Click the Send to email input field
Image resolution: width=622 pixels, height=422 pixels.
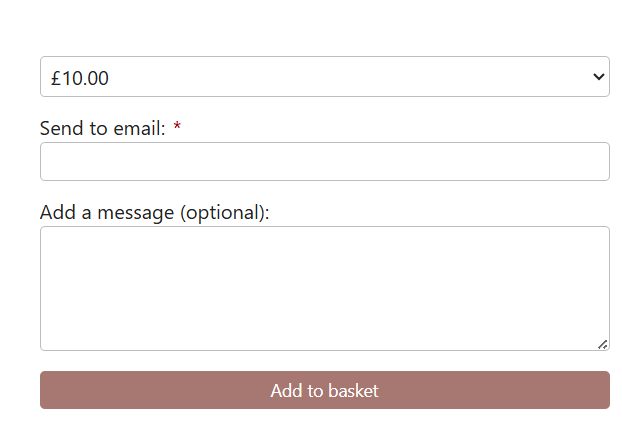324,162
